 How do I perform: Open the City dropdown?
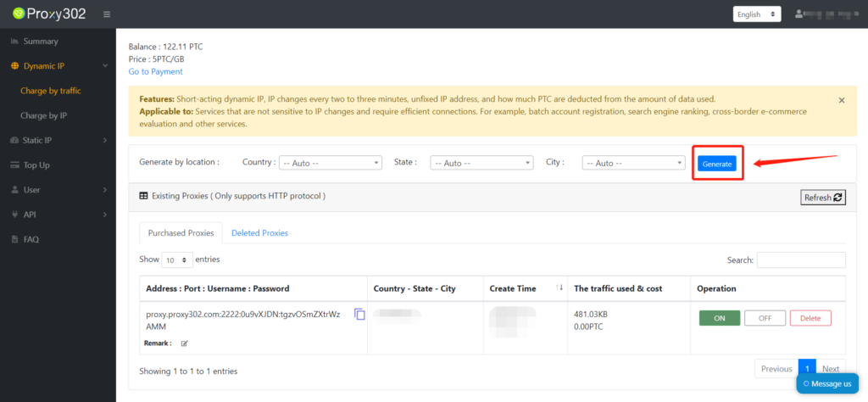click(x=633, y=163)
